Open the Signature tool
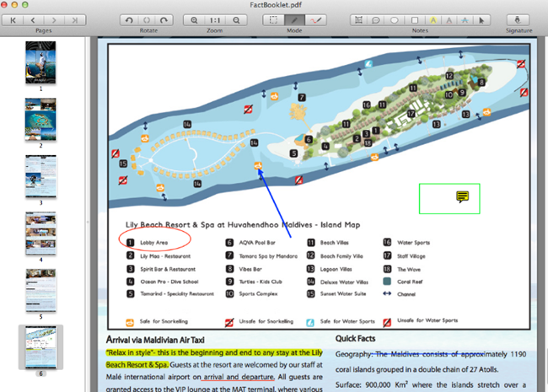Image resolution: width=548 pixels, height=392 pixels. tap(518, 20)
